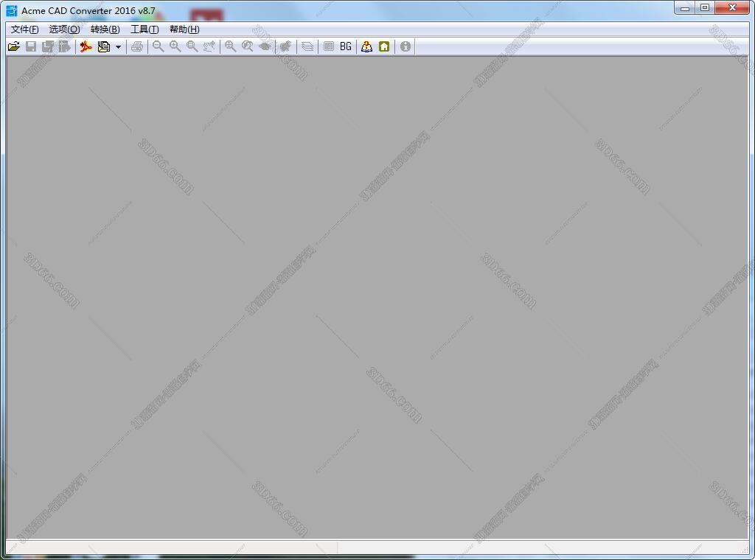Click the about info icon
The height and width of the screenshot is (560, 755).
point(406,46)
